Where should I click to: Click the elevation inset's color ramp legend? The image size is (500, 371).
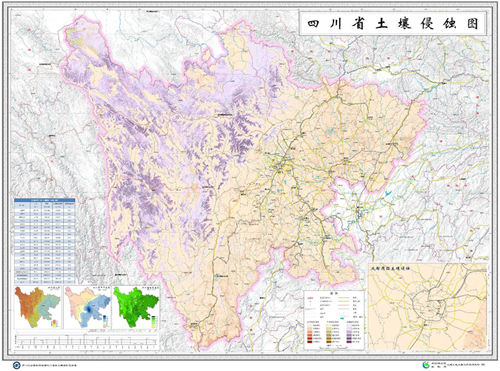point(55,323)
